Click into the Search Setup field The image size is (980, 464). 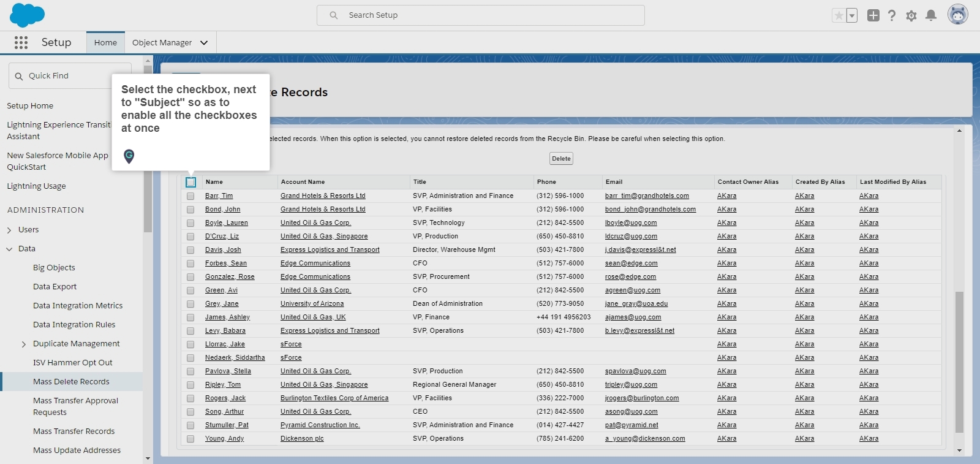click(481, 15)
